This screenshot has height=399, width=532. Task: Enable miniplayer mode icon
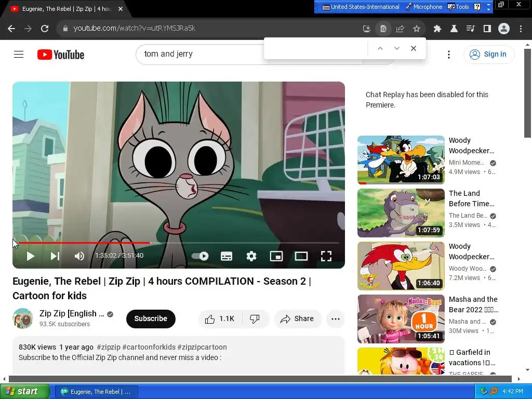276,256
